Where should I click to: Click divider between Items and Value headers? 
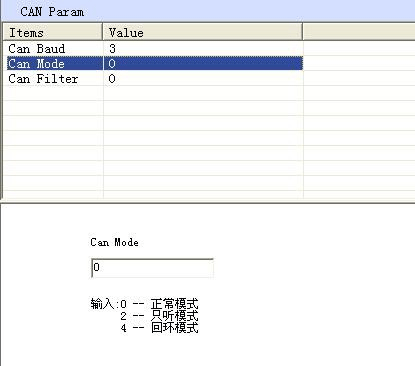103,32
